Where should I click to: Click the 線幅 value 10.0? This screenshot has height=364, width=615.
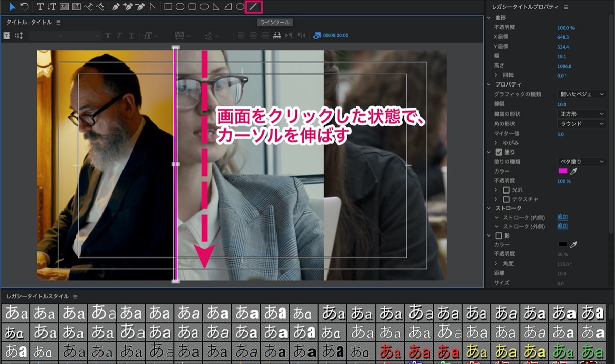click(x=562, y=104)
